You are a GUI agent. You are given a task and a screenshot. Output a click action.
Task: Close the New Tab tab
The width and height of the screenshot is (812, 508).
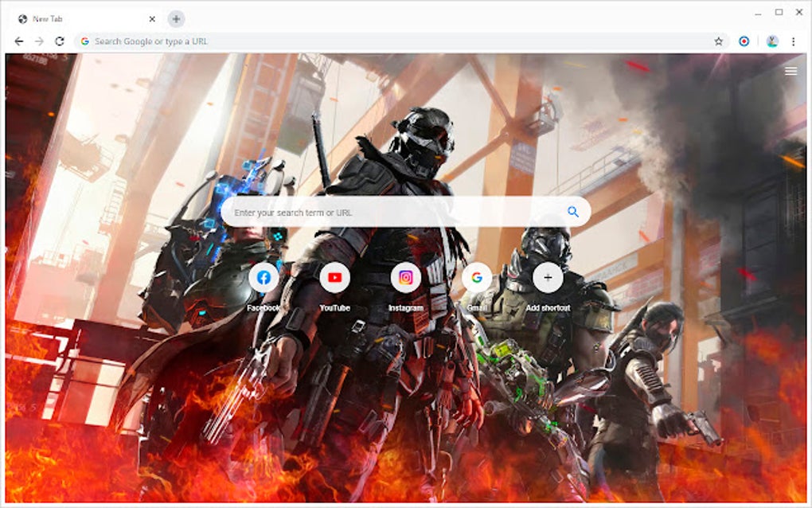click(151, 18)
